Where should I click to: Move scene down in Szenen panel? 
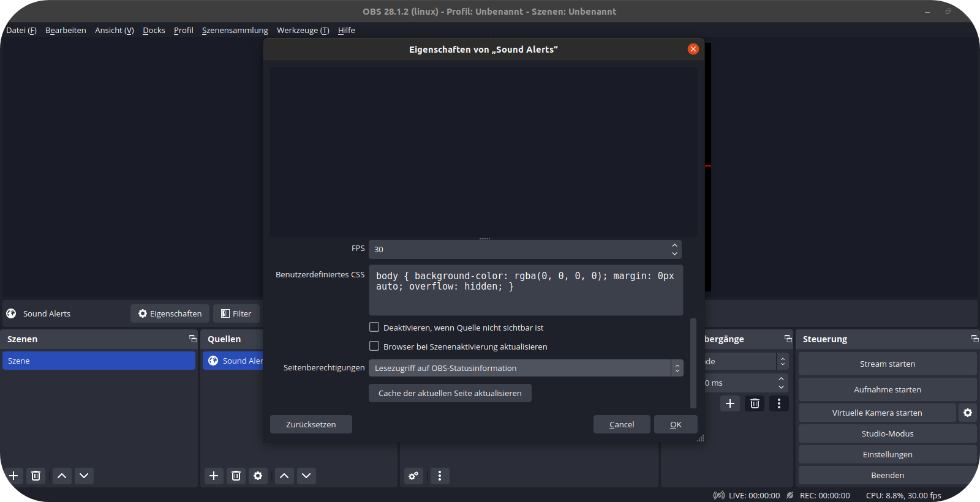84,476
